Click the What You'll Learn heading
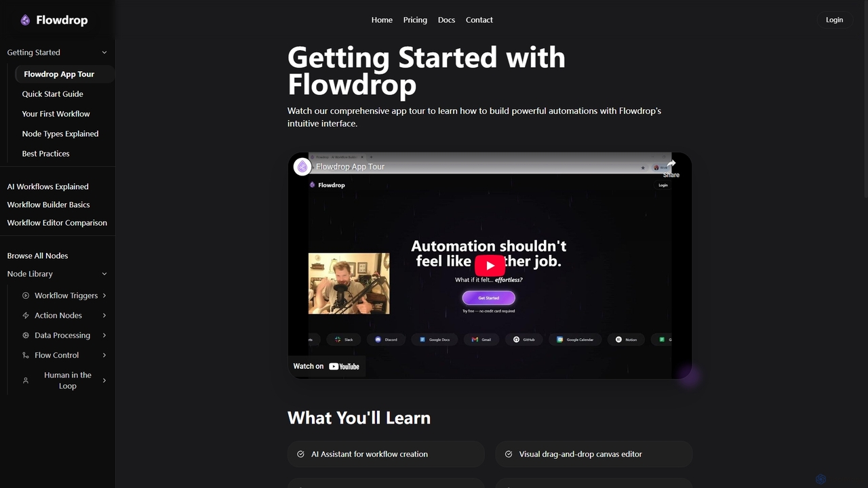This screenshot has height=488, width=868. click(x=359, y=418)
